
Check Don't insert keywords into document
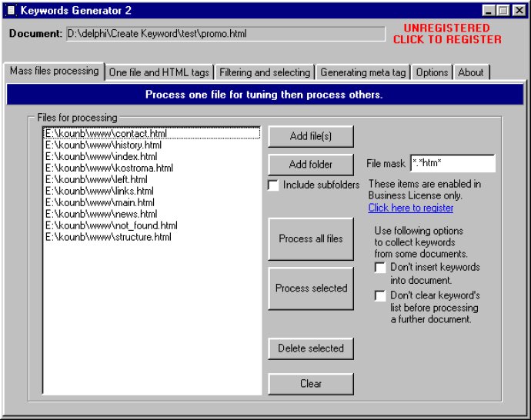click(380, 268)
